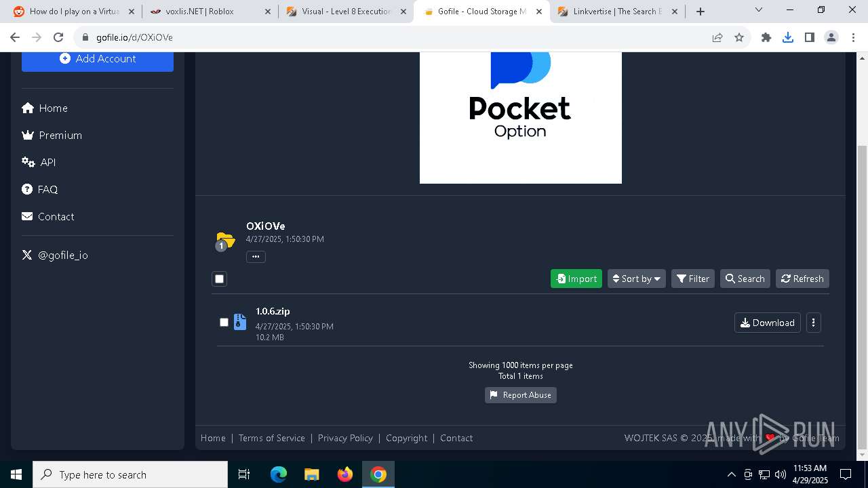Screen dimensions: 868x488
Task: Show hidden tray icons chevron
Action: 732,474
